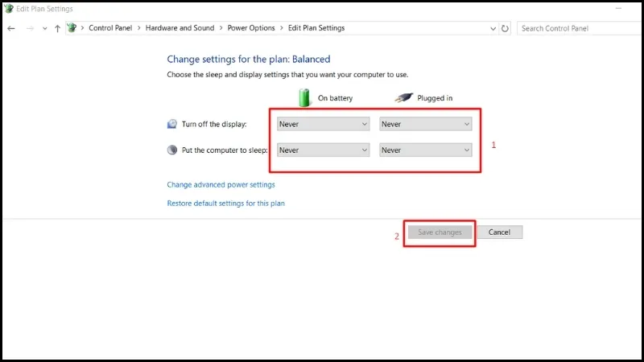Click the Back navigation arrow
Viewport: 644px width, 362px height.
[x=11, y=28]
